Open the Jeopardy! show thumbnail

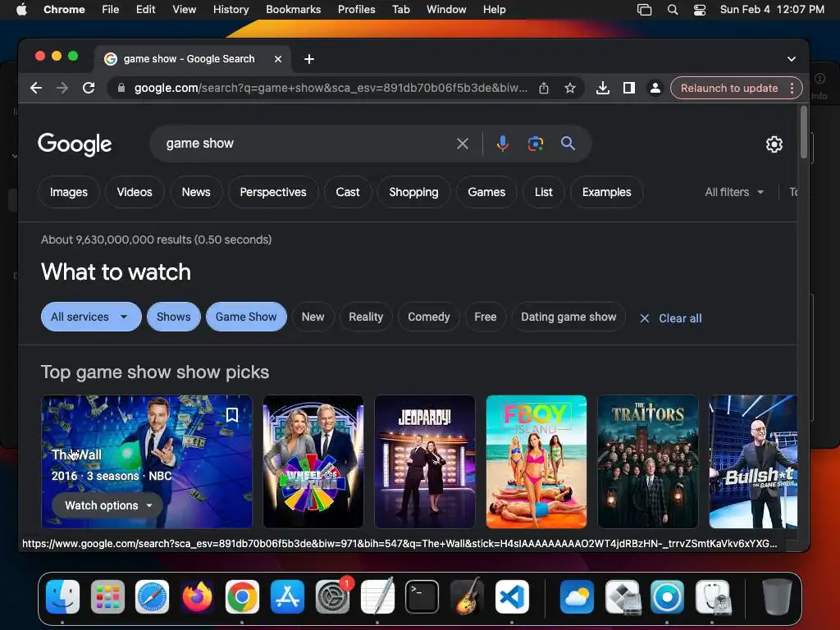(x=425, y=462)
